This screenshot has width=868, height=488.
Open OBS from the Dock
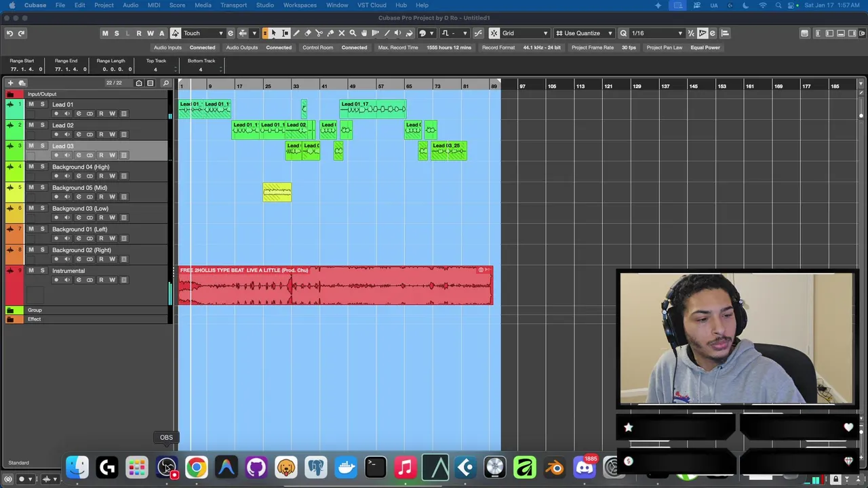pyautogui.click(x=167, y=467)
